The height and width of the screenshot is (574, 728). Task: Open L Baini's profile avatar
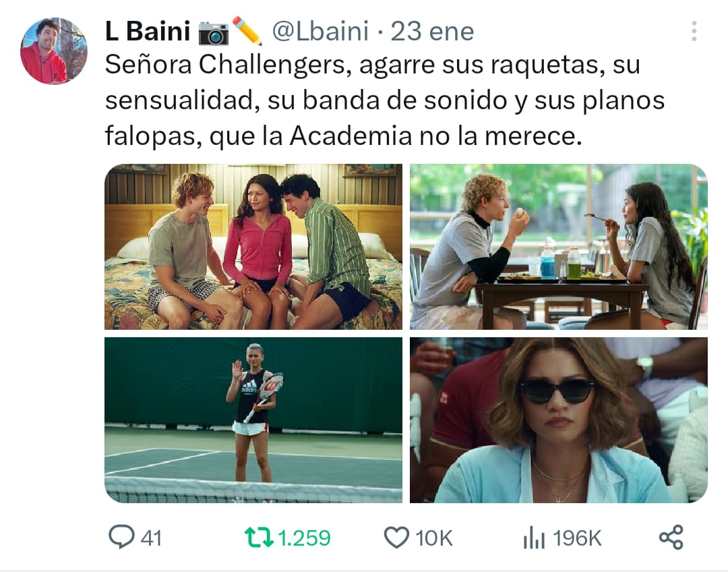(54, 51)
